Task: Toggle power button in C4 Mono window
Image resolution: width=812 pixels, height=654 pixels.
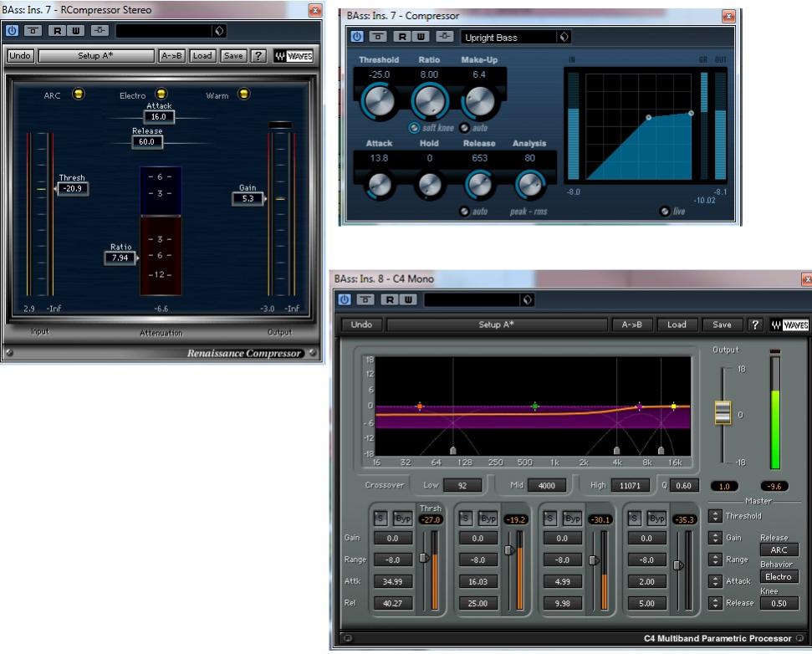Action: [x=345, y=299]
